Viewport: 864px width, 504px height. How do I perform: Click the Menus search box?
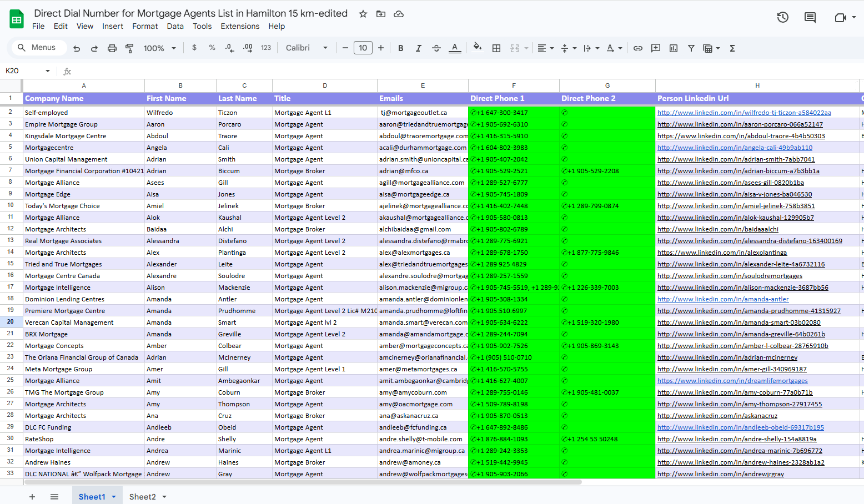(x=39, y=48)
